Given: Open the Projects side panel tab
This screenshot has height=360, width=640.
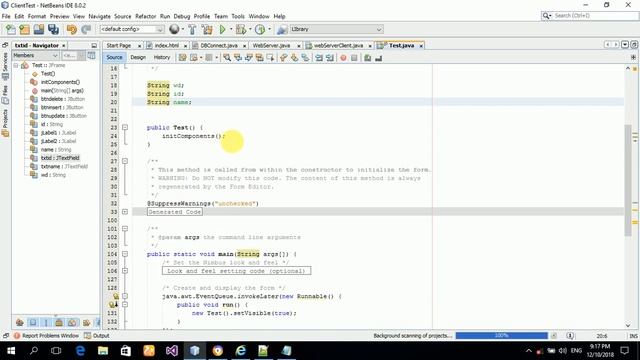Looking at the screenshot, I should pos(5,123).
